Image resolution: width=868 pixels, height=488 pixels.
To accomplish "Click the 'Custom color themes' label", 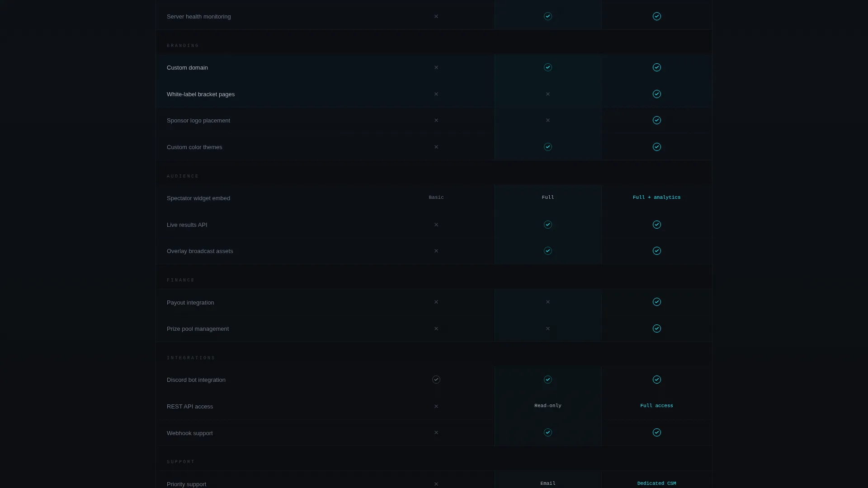I will (x=194, y=147).
